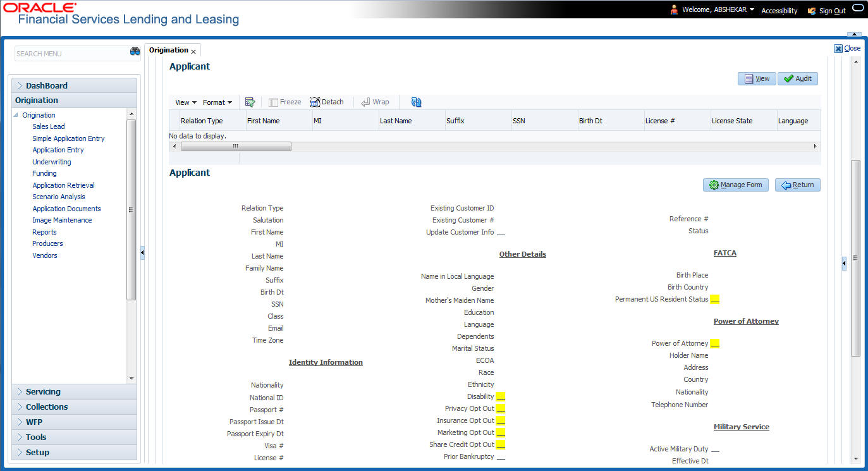Click the horizontal table scrollbar thumb
This screenshot has height=471, width=868.
click(x=236, y=146)
